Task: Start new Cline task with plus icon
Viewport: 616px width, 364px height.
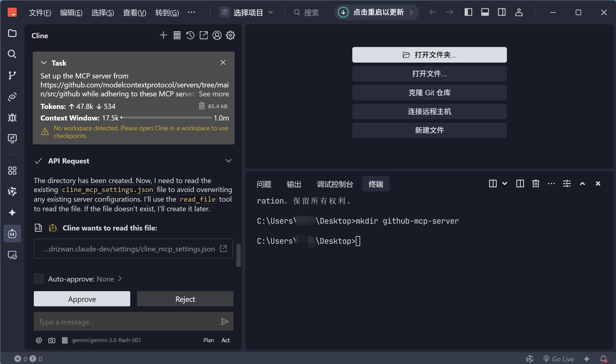Action: (163, 35)
